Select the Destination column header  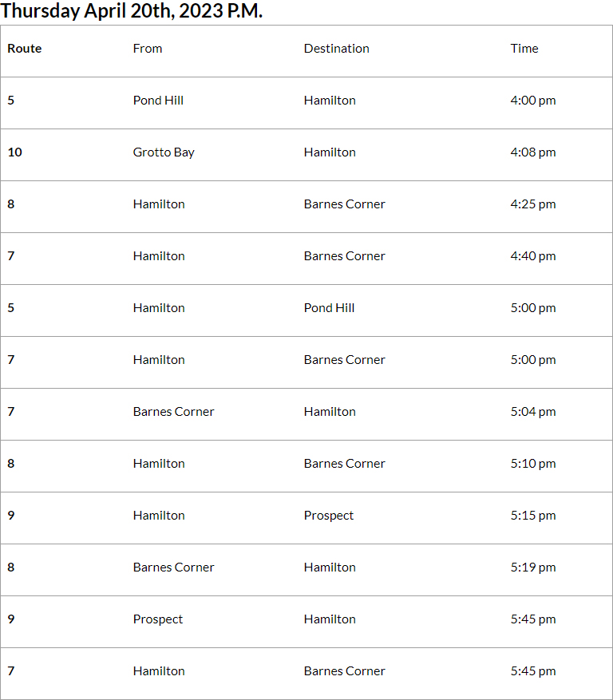(336, 49)
